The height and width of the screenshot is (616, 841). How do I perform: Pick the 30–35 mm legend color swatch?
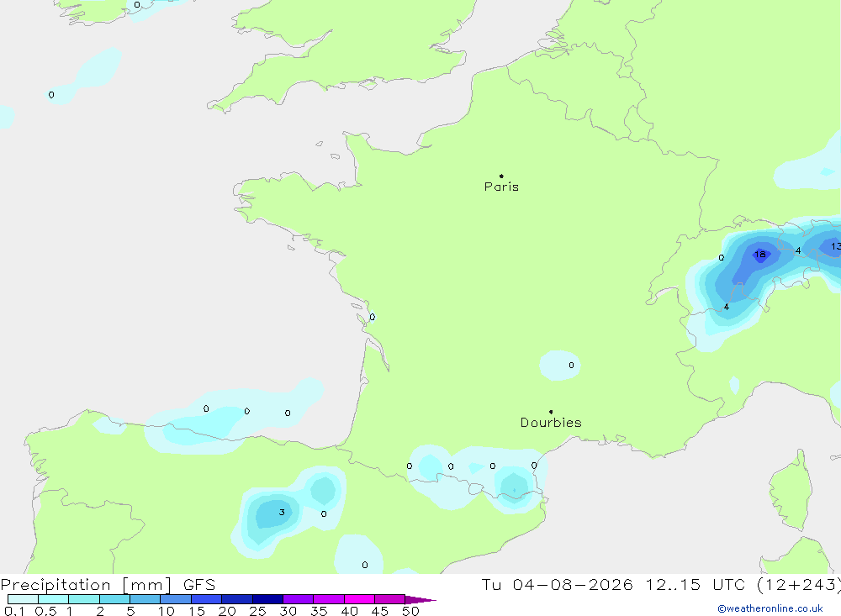tap(298, 599)
